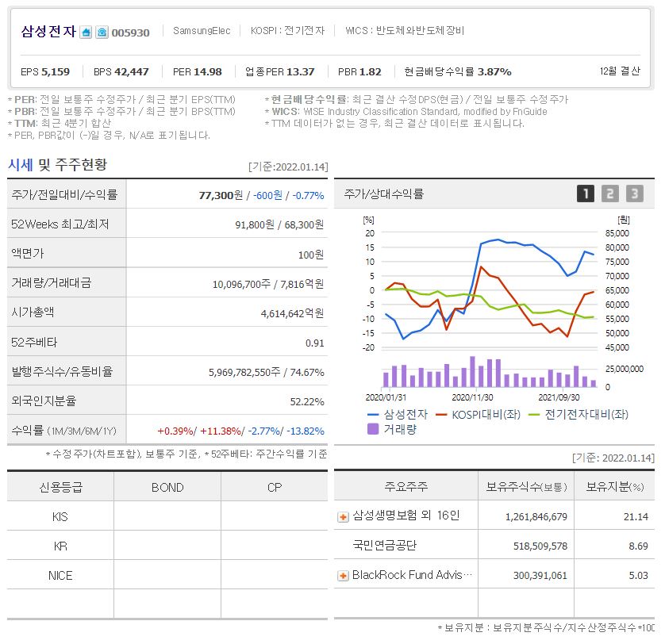Image resolution: width=665 pixels, height=644 pixels.
Task: Switch chart to tab 1
Action: 586,194
